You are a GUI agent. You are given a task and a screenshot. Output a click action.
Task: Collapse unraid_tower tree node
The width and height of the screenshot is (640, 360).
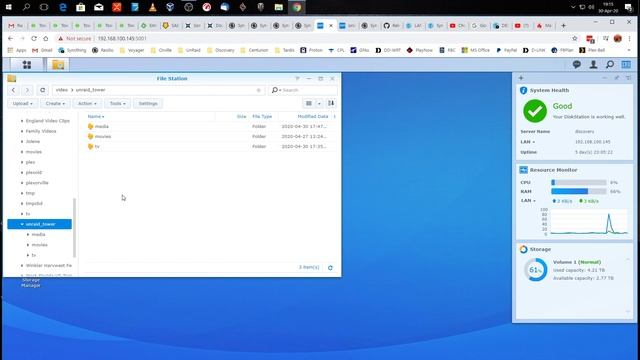(22, 224)
